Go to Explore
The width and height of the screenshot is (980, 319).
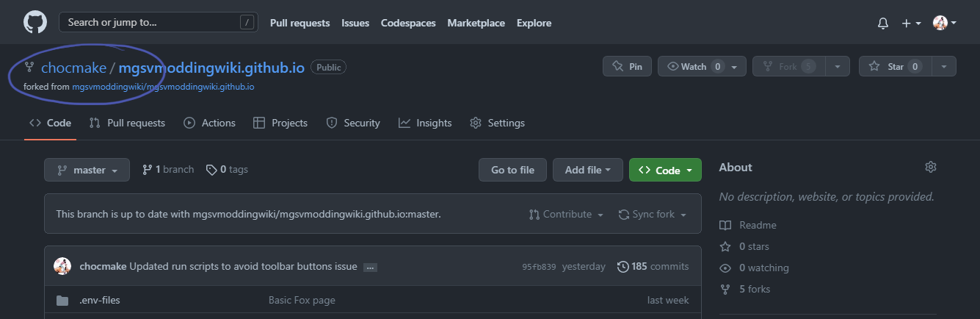(x=534, y=23)
